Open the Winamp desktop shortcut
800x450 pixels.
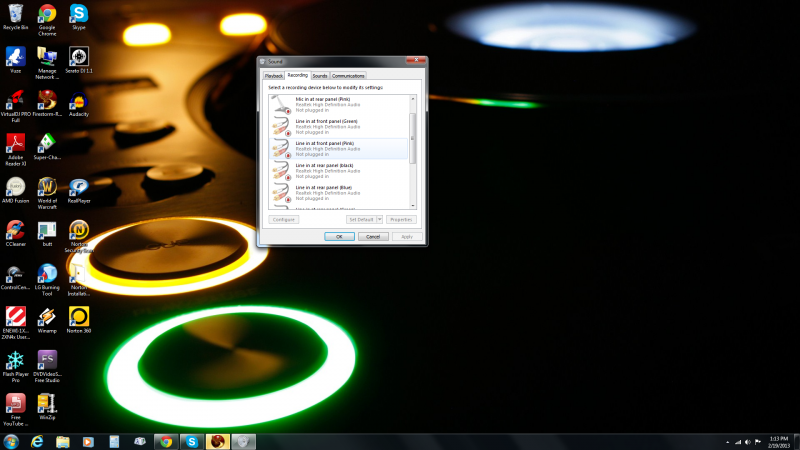[47, 317]
